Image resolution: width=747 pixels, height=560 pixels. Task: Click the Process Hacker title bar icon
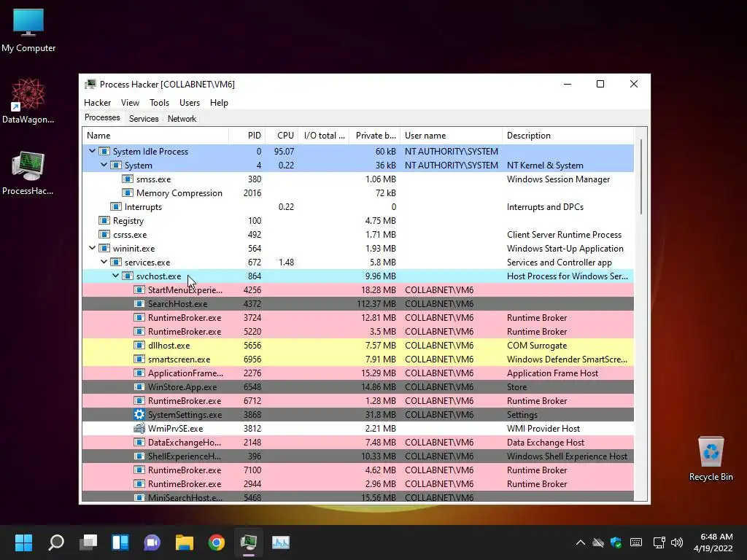(90, 85)
